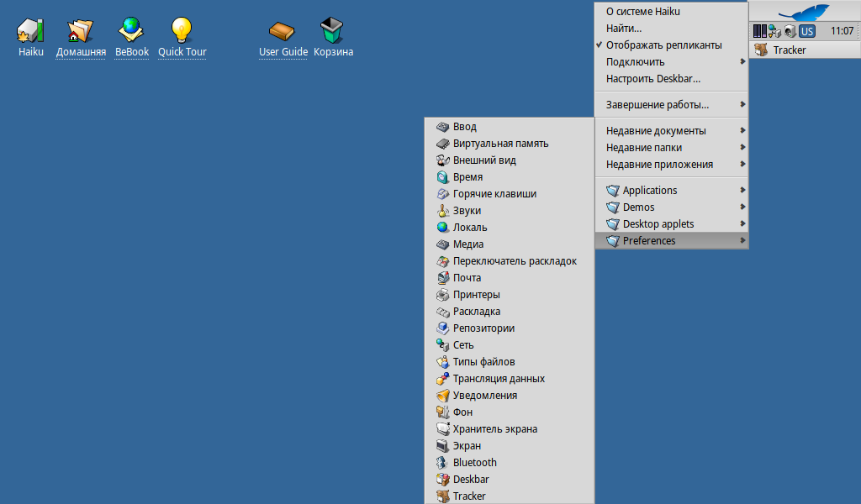Image resolution: width=861 pixels, height=504 pixels.
Task: Toggle Отображать репликанты checkmark option
Action: pos(663,45)
